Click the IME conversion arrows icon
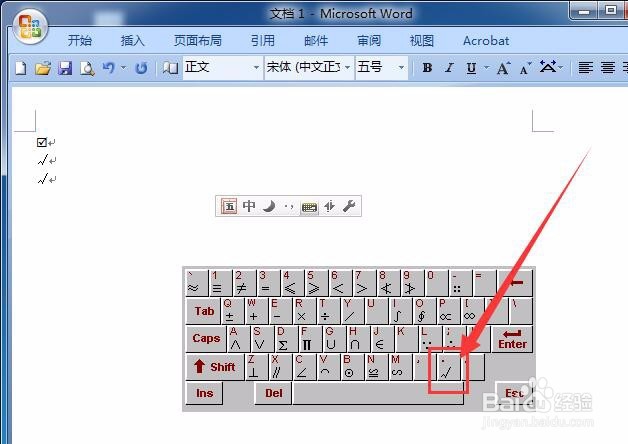This screenshot has height=444, width=628. click(x=329, y=206)
